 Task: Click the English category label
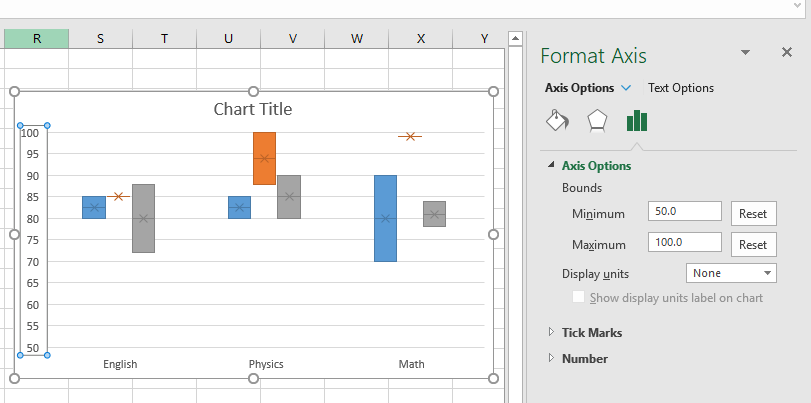click(120, 364)
